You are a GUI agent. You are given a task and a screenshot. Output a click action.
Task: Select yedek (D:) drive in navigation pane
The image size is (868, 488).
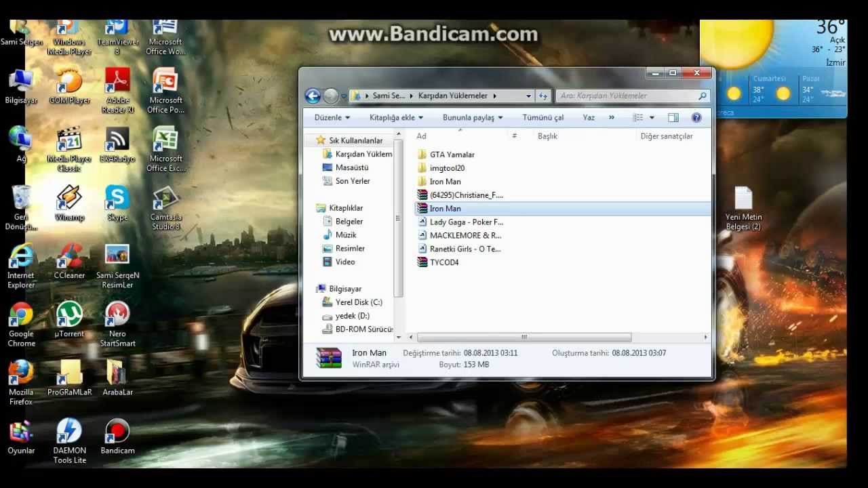point(351,316)
